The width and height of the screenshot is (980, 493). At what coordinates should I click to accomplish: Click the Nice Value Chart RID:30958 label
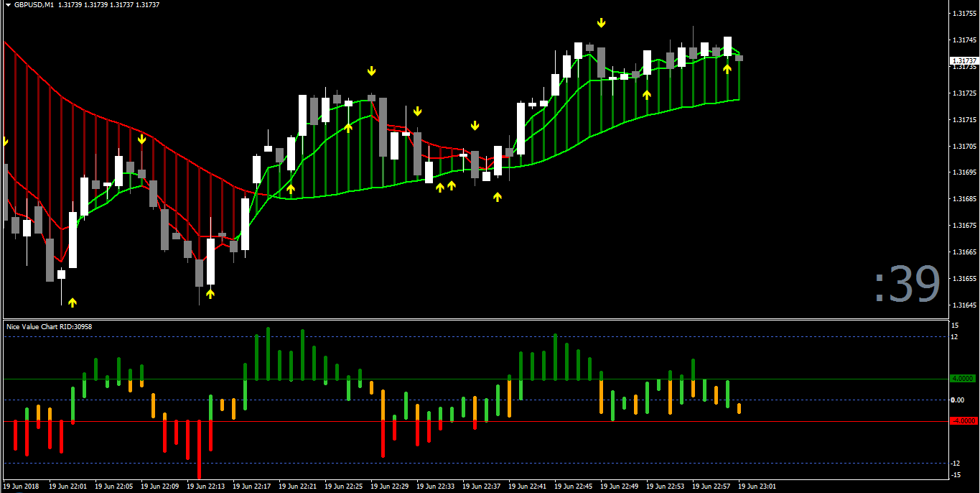pyautogui.click(x=49, y=327)
